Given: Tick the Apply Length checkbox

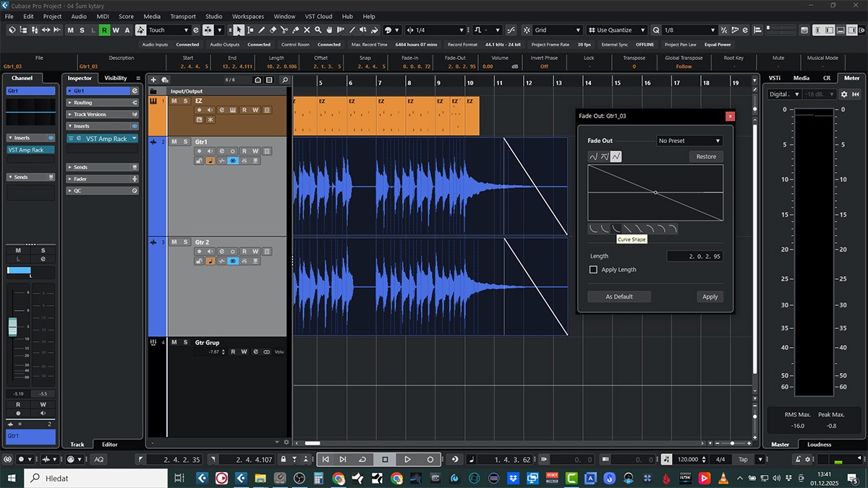Looking at the screenshot, I should (594, 270).
